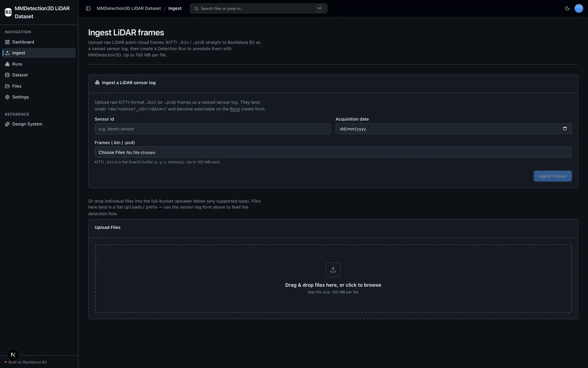Open the Dashboard page
Screen dimensions: 588x368
click(x=39, y=42)
